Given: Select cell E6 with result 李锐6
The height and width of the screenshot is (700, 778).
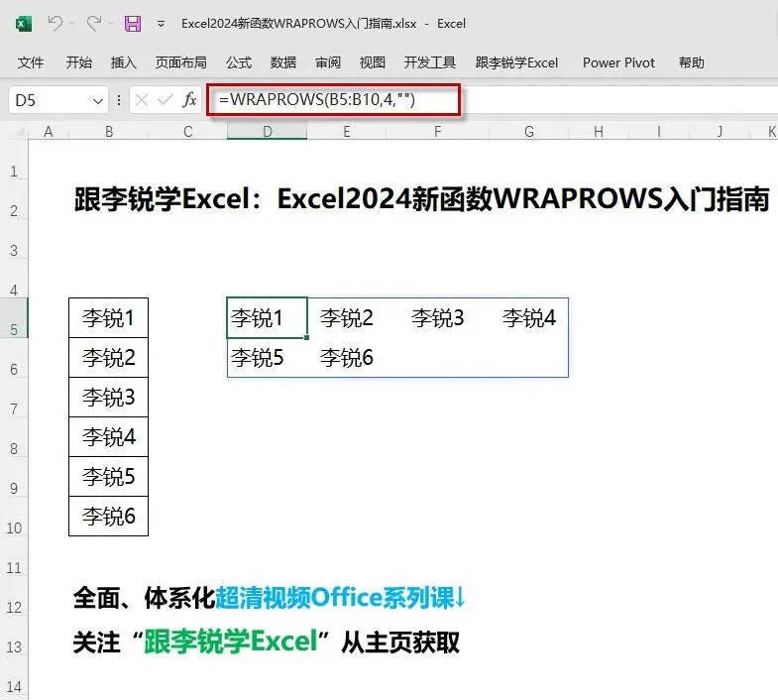Looking at the screenshot, I should pyautogui.click(x=347, y=358).
